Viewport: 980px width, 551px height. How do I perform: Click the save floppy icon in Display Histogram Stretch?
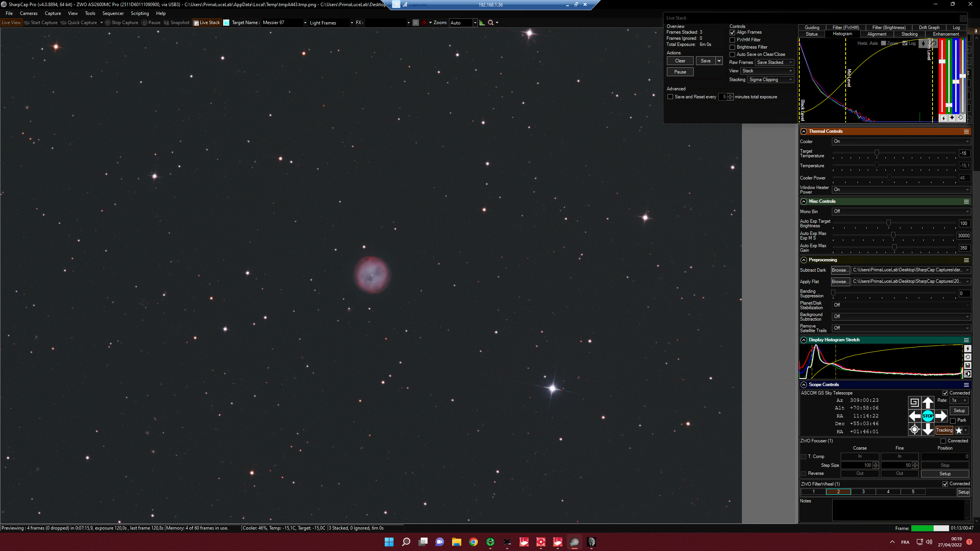(x=967, y=365)
